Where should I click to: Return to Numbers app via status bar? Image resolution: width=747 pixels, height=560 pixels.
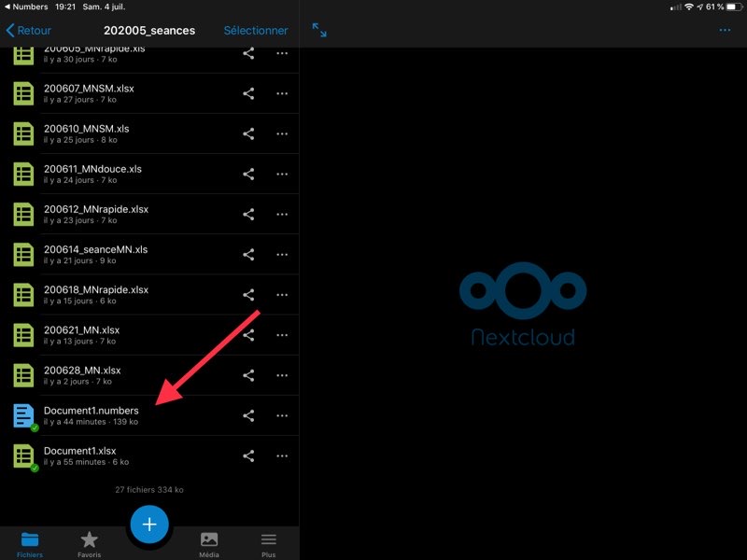click(27, 7)
